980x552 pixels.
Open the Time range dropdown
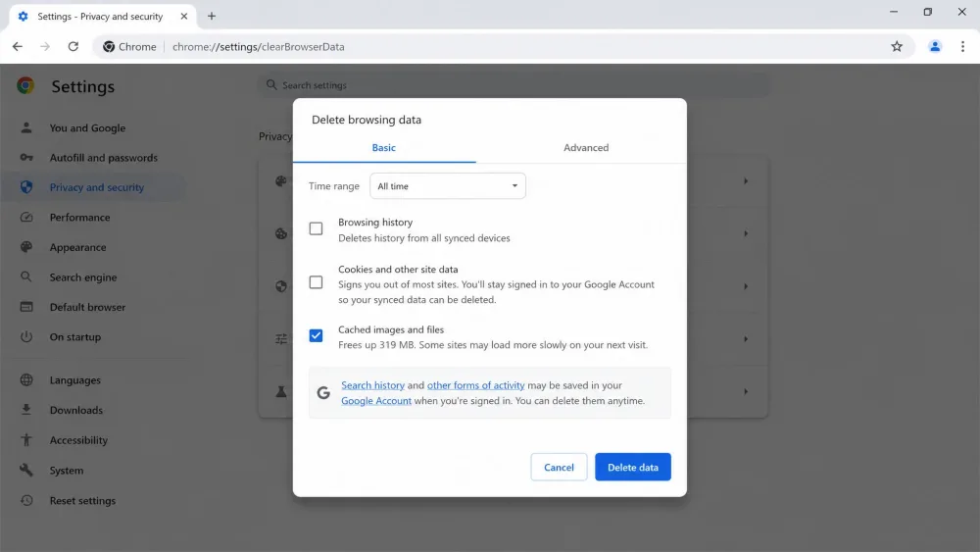pos(448,185)
